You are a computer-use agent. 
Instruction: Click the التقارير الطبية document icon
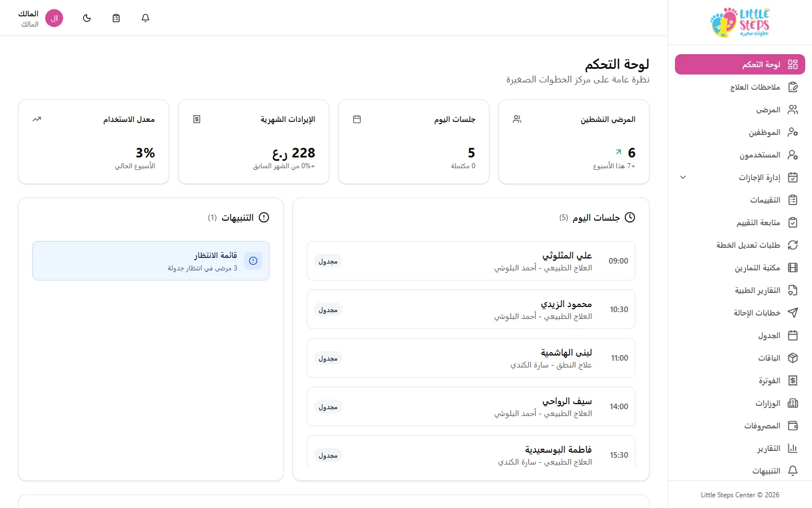(793, 290)
